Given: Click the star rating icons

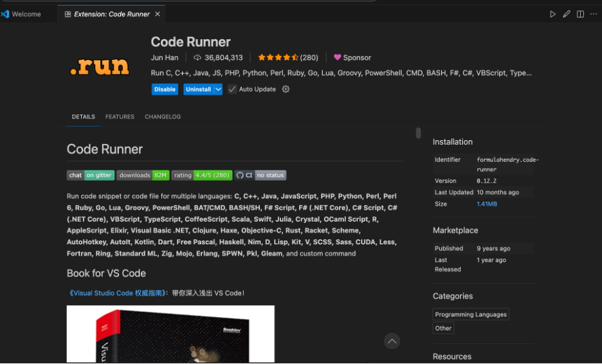Looking at the screenshot, I should click(278, 58).
